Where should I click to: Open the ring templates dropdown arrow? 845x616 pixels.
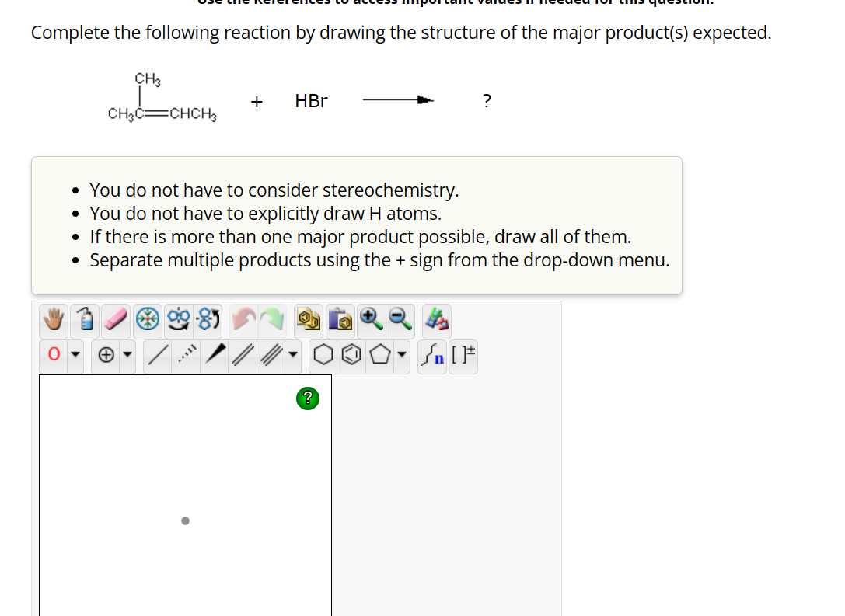coord(402,354)
